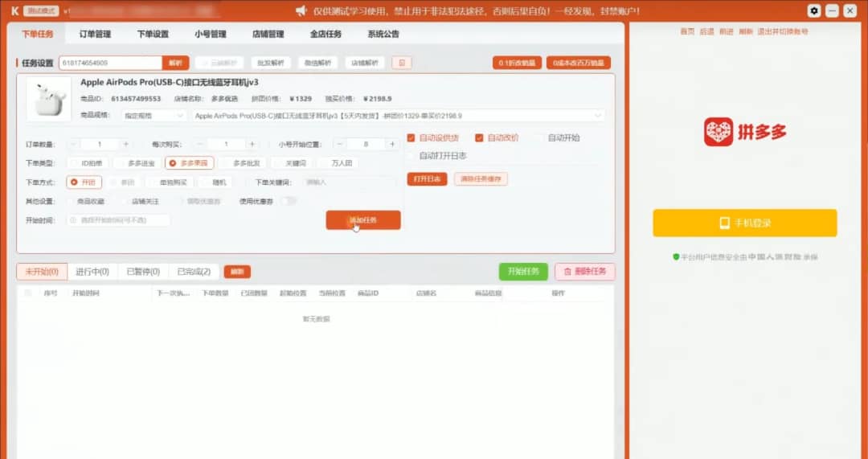Select 开团 order method

84,182
